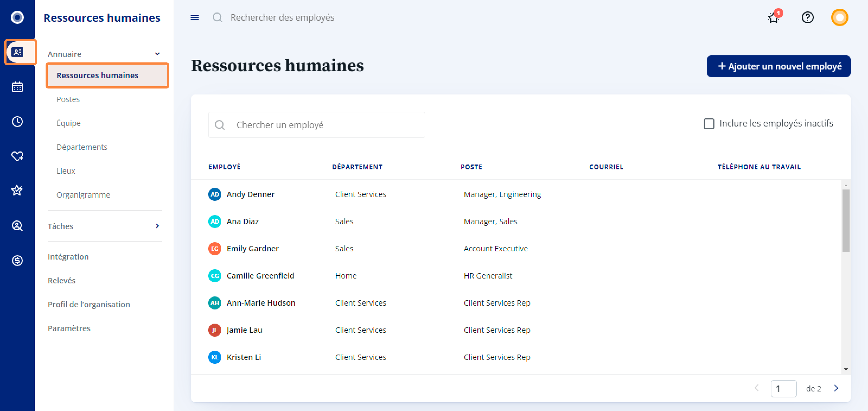868x411 pixels.
Task: Click Account Executive cell
Action: (496, 249)
